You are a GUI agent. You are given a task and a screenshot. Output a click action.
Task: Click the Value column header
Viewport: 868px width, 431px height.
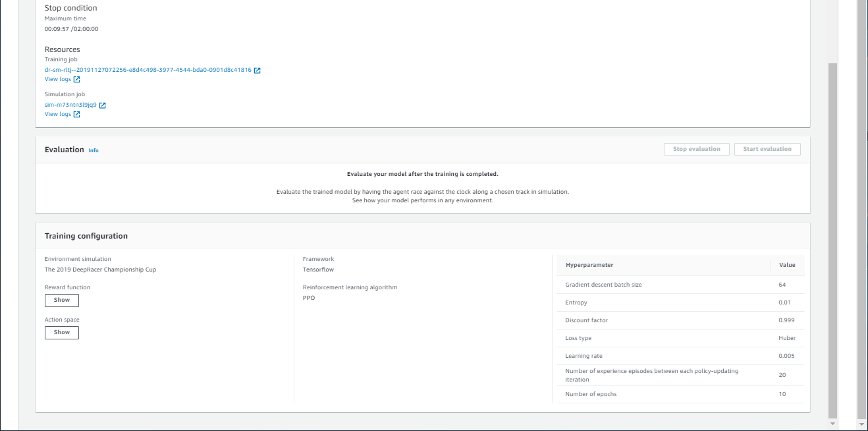click(787, 266)
